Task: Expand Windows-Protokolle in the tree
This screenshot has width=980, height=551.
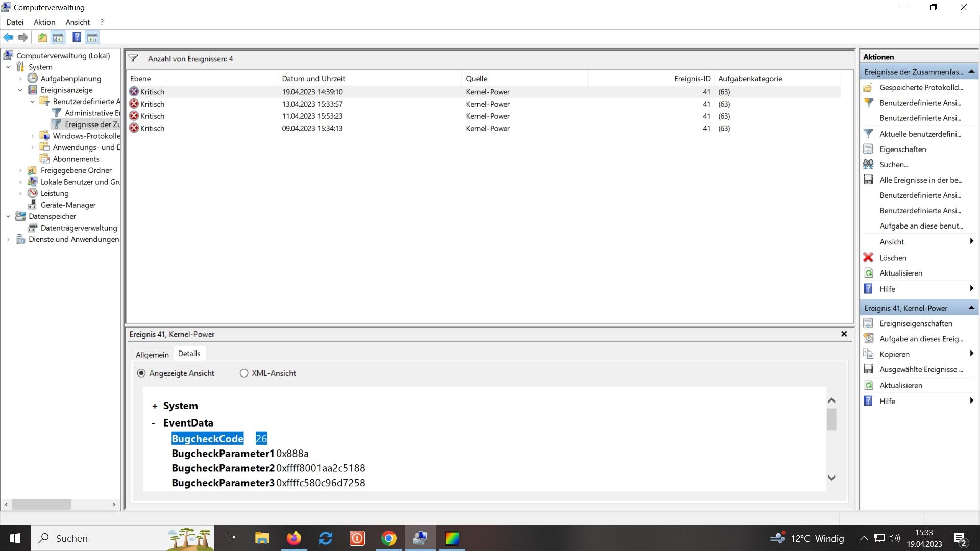Action: [33, 136]
